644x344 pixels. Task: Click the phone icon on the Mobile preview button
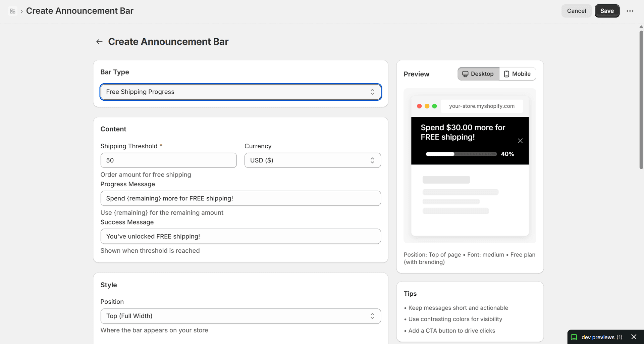(507, 73)
